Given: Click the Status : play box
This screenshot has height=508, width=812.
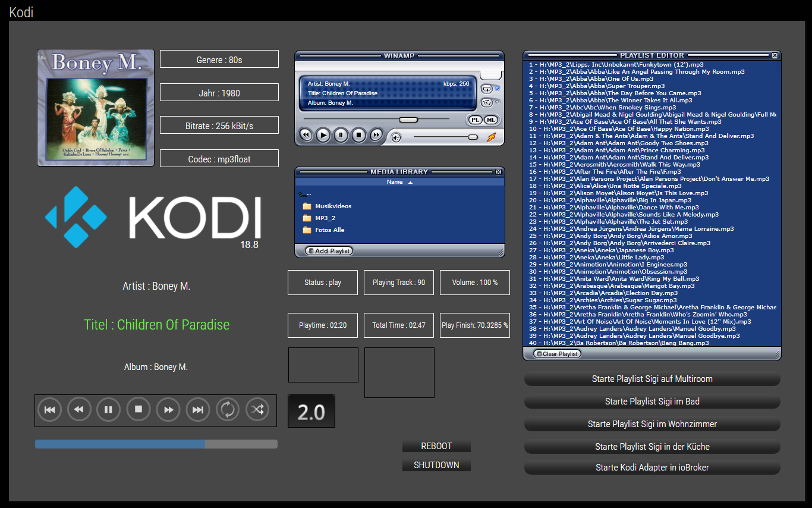Looking at the screenshot, I should [323, 283].
